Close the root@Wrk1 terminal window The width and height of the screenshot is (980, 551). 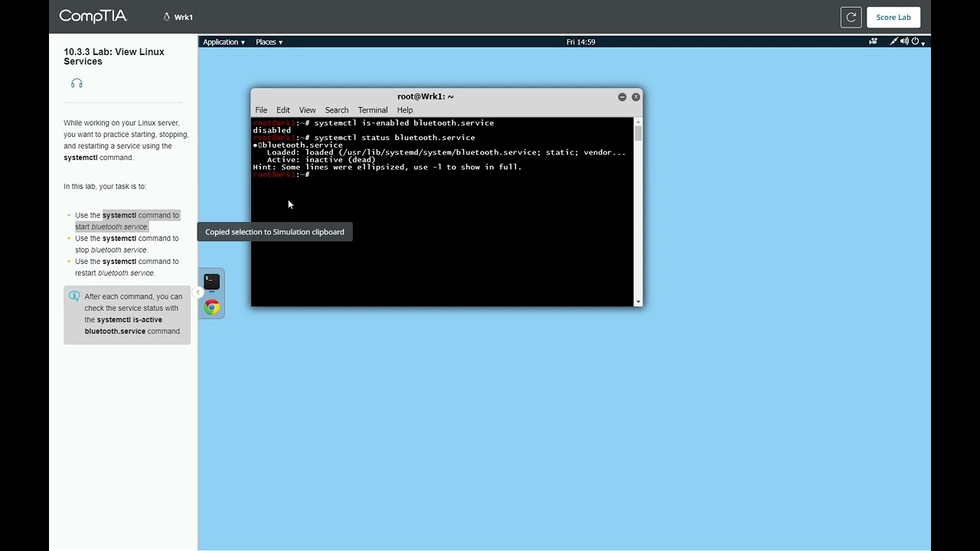(x=635, y=97)
